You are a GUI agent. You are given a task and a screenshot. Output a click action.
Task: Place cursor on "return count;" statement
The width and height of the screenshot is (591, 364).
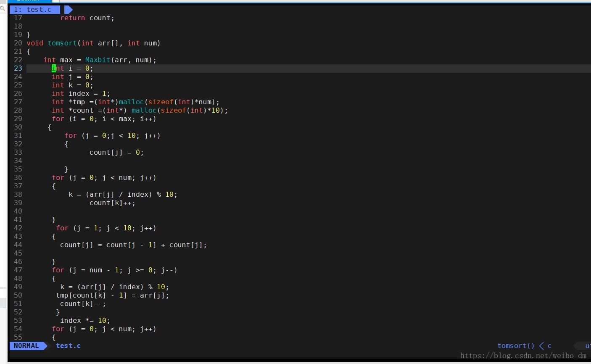tap(87, 18)
